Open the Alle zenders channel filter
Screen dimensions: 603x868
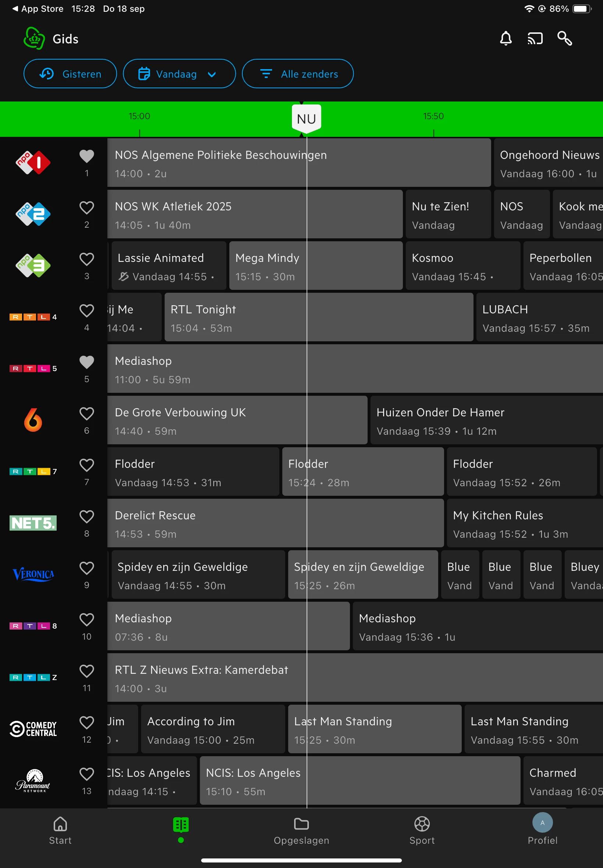(x=297, y=74)
